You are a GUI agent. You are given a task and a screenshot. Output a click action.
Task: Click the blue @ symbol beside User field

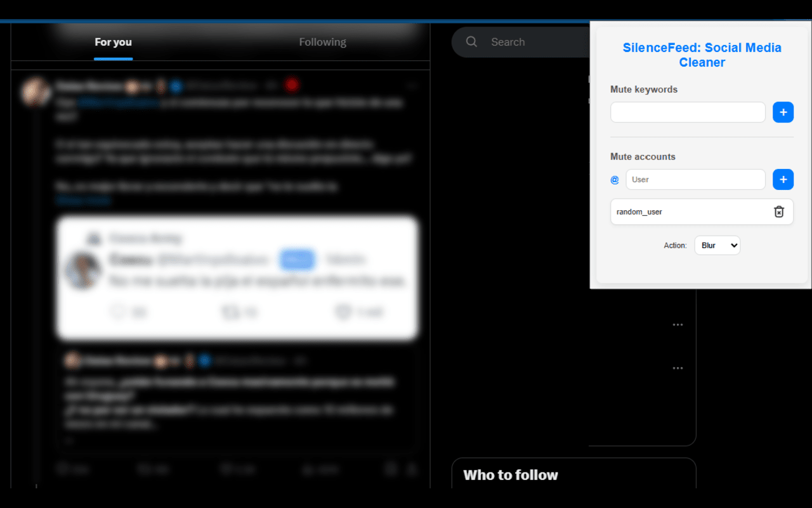coord(615,180)
